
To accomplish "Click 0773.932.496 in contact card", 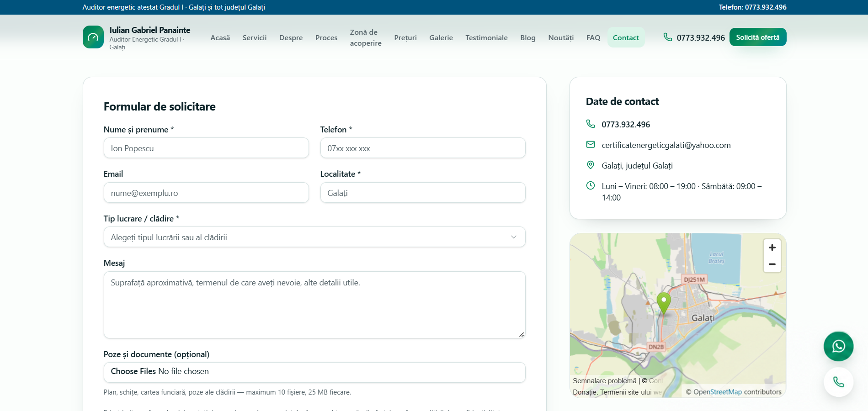I will pyautogui.click(x=626, y=125).
